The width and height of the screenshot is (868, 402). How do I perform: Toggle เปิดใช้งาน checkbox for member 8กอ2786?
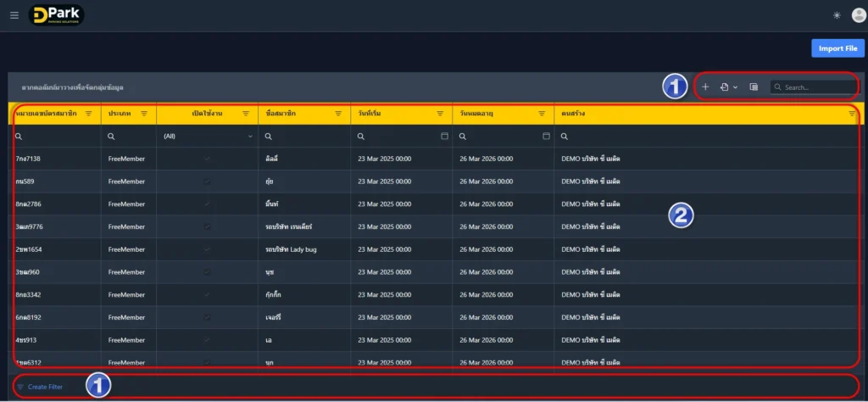coord(207,204)
